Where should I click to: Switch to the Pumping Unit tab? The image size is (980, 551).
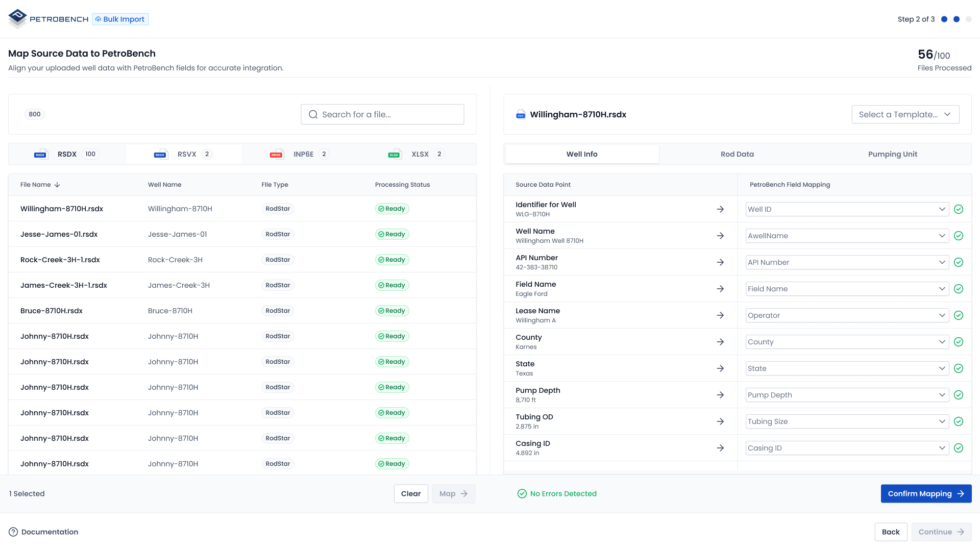pos(892,154)
